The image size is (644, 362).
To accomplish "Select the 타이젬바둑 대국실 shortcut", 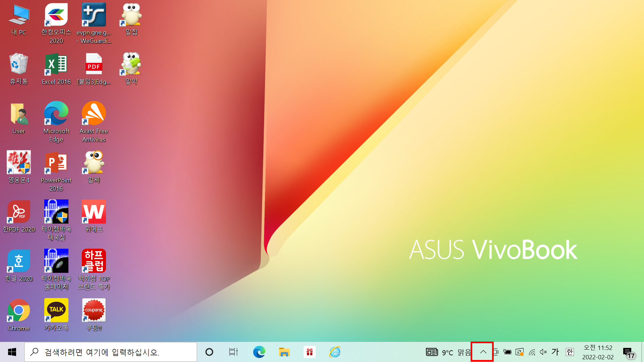I will pyautogui.click(x=56, y=221).
